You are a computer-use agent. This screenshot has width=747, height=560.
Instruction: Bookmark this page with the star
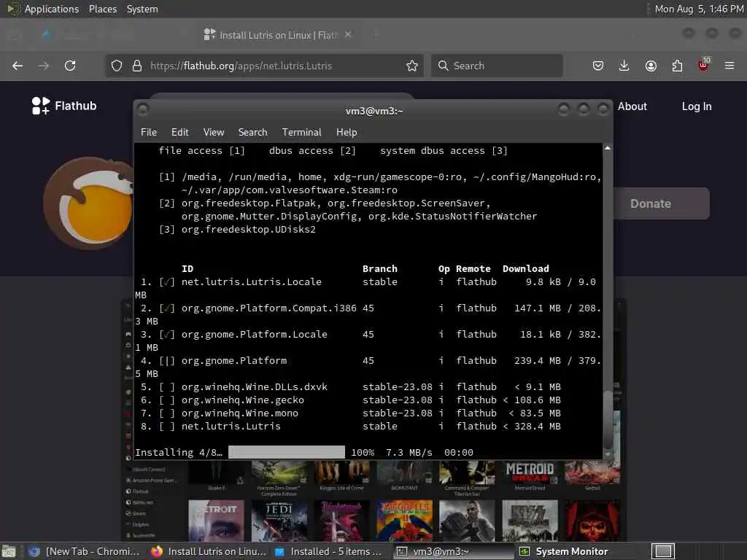[x=412, y=66]
